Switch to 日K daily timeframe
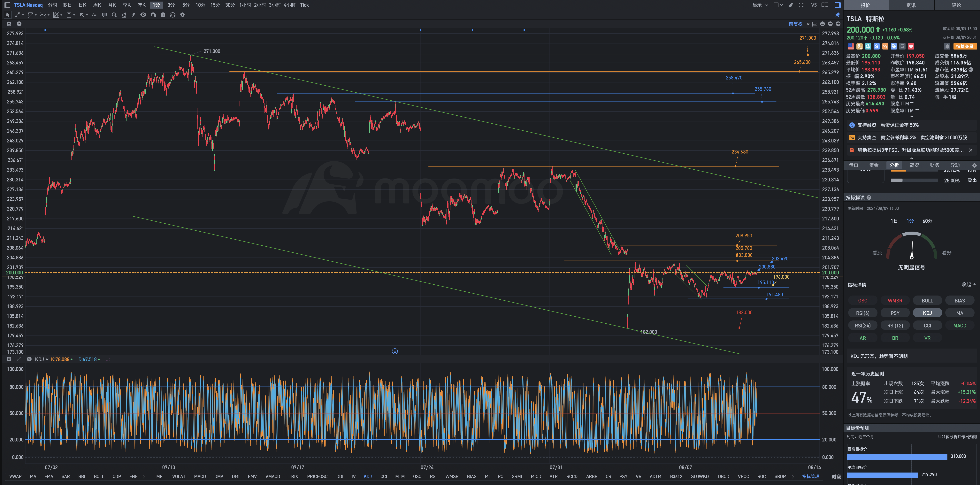 point(82,5)
